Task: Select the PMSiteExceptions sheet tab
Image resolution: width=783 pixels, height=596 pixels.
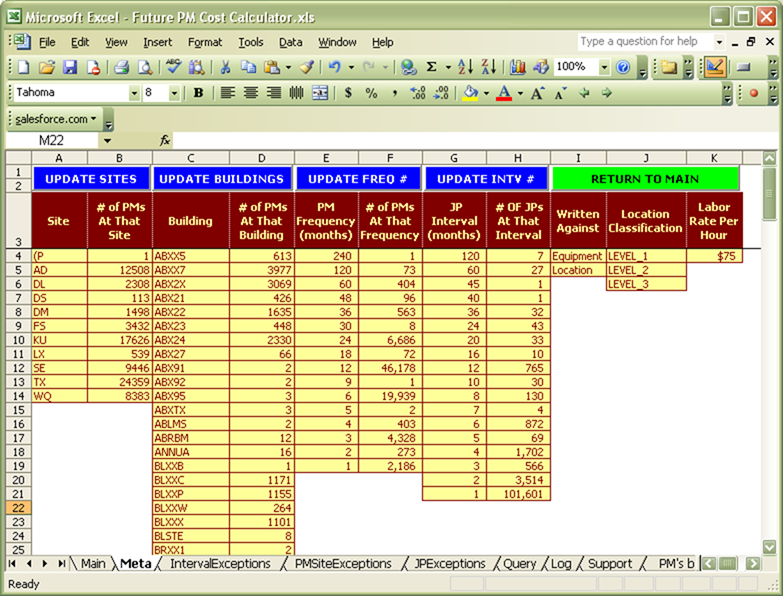Action: tap(343, 564)
